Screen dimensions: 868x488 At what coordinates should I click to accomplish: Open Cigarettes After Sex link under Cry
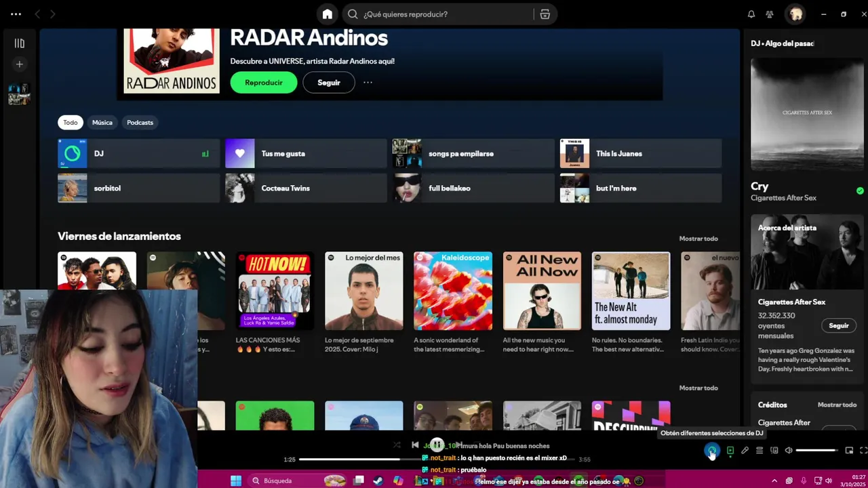click(x=783, y=199)
